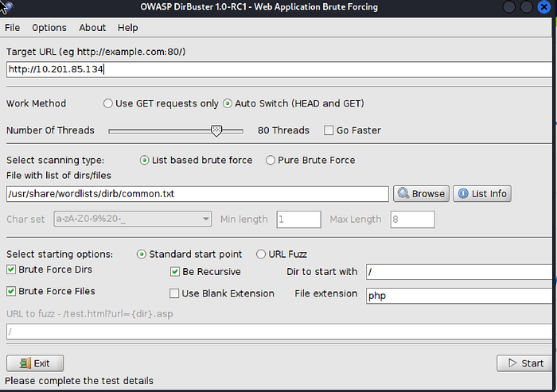557x392 pixels.
Task: Click the '80 Threads' value text
Action: [x=283, y=130]
